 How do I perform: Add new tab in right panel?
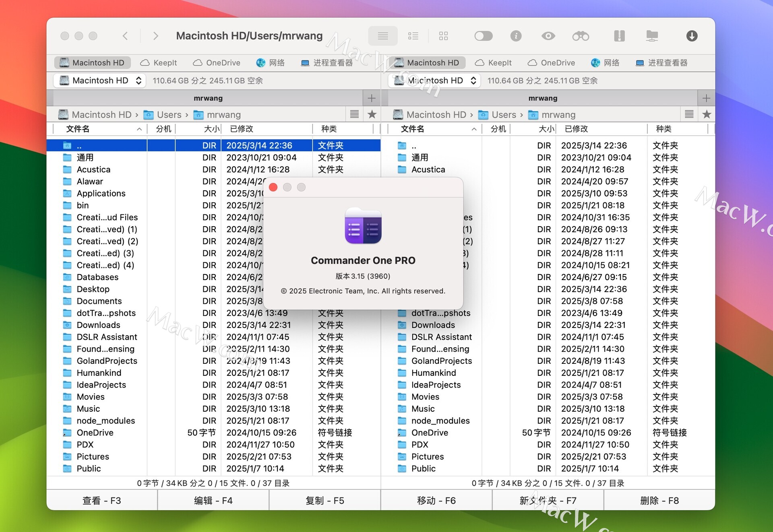(x=706, y=98)
